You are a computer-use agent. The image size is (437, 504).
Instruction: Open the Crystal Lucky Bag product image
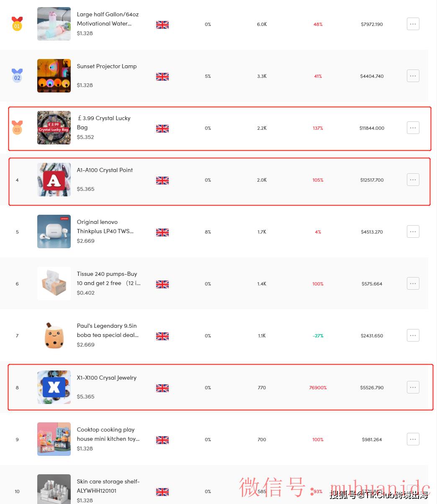pos(54,128)
